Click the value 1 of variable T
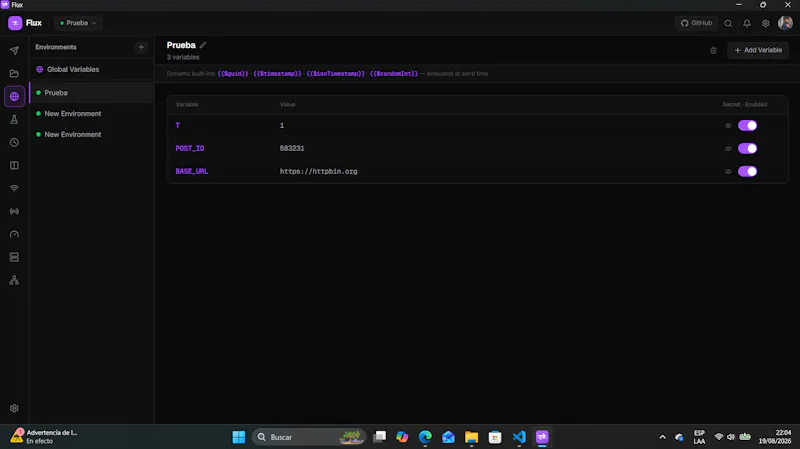 point(282,126)
